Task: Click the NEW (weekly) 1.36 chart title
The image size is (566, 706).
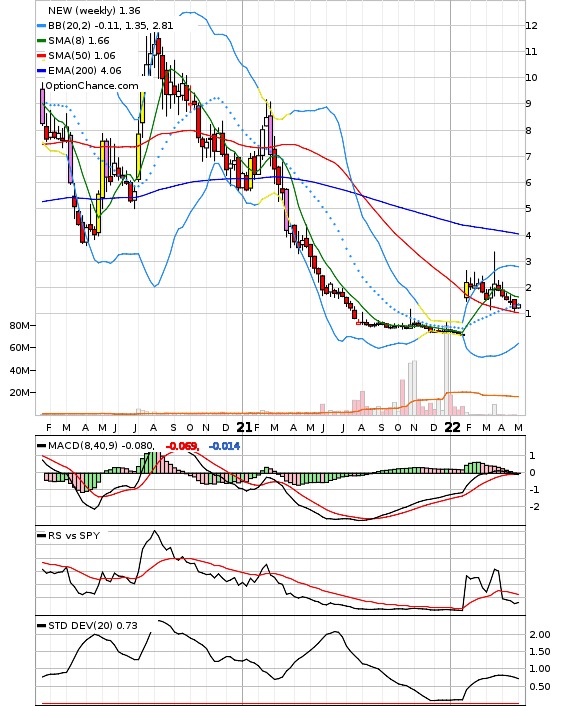Action: pos(94,10)
